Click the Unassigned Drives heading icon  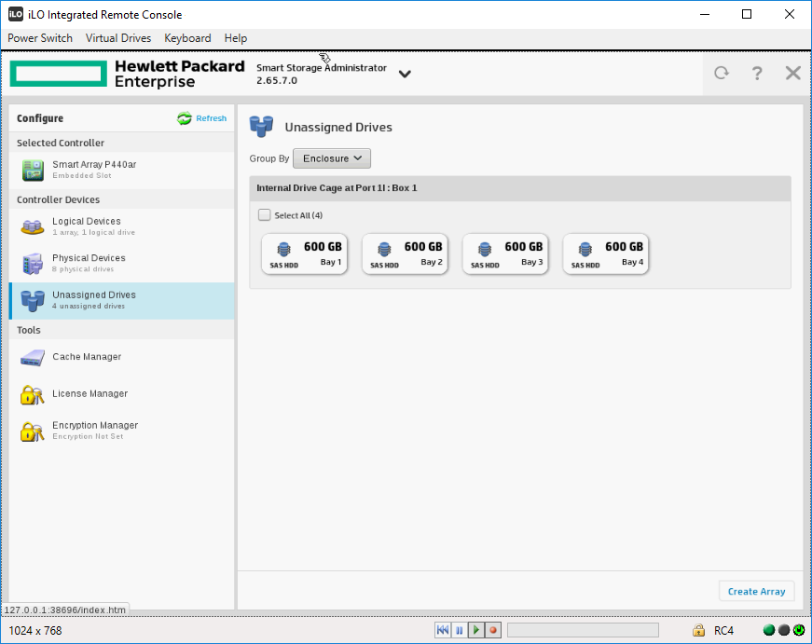point(262,127)
